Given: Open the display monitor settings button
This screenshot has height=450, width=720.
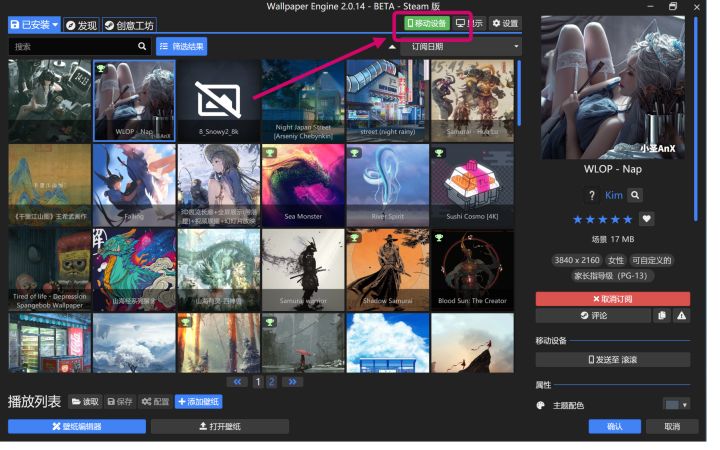Looking at the screenshot, I should [x=468, y=23].
